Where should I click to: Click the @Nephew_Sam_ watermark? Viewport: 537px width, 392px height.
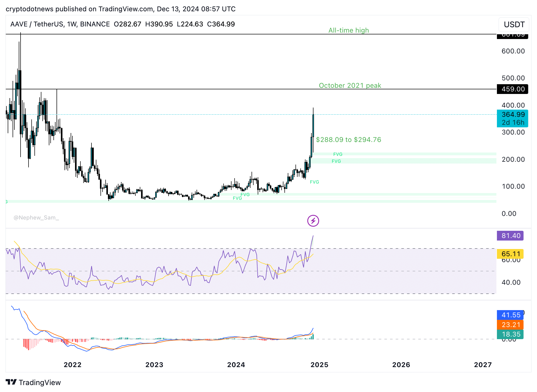36,217
